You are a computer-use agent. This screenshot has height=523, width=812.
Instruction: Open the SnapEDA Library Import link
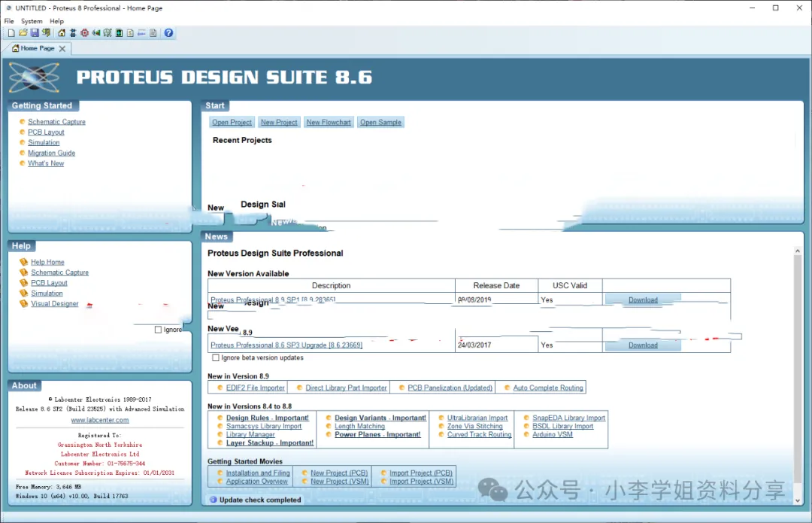pyautogui.click(x=568, y=418)
